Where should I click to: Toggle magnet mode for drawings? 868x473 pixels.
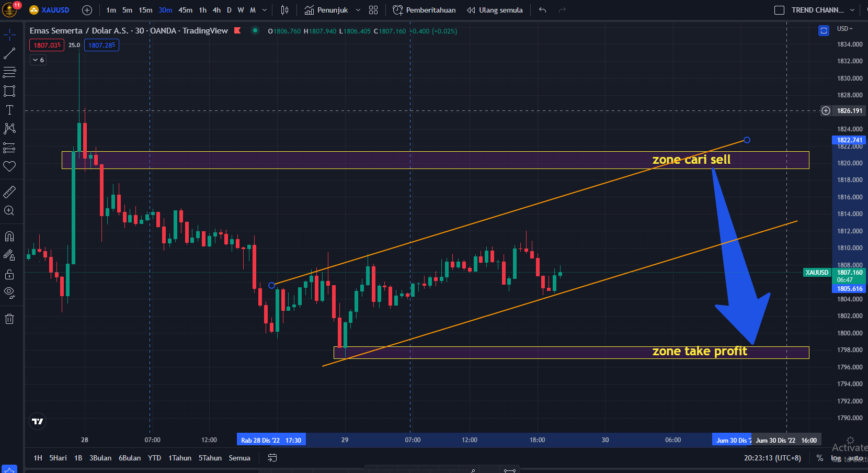pyautogui.click(x=9, y=236)
